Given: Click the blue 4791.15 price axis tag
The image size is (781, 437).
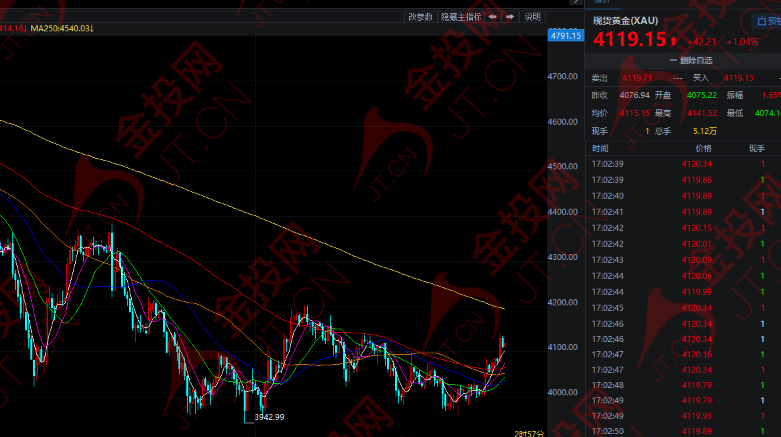Looking at the screenshot, I should (x=565, y=36).
